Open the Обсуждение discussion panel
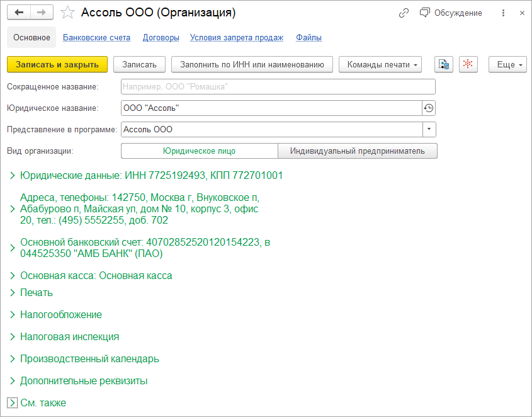532x417 pixels. point(451,13)
